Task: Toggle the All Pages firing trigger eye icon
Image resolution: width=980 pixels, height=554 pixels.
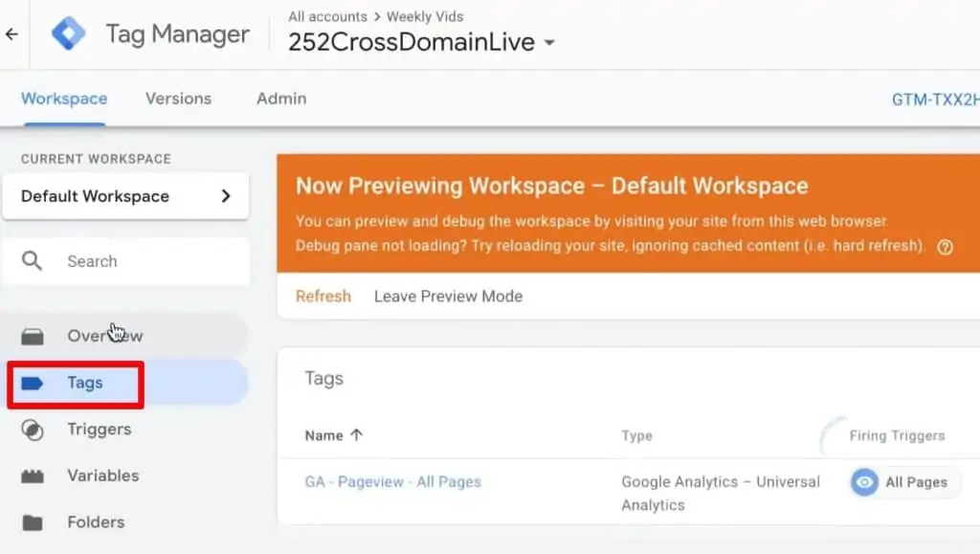Action: coord(864,482)
